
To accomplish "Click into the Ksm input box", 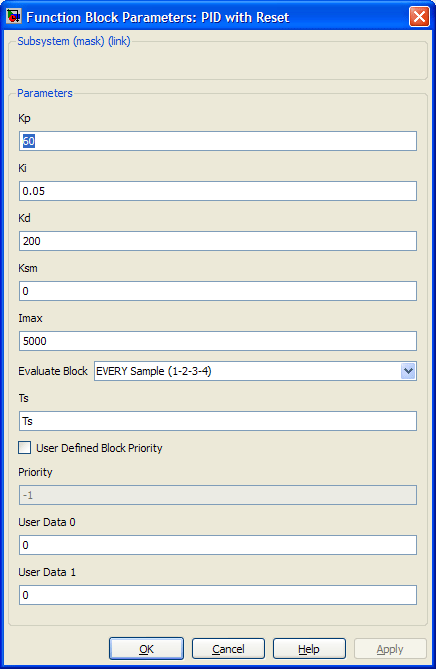I will (x=218, y=291).
